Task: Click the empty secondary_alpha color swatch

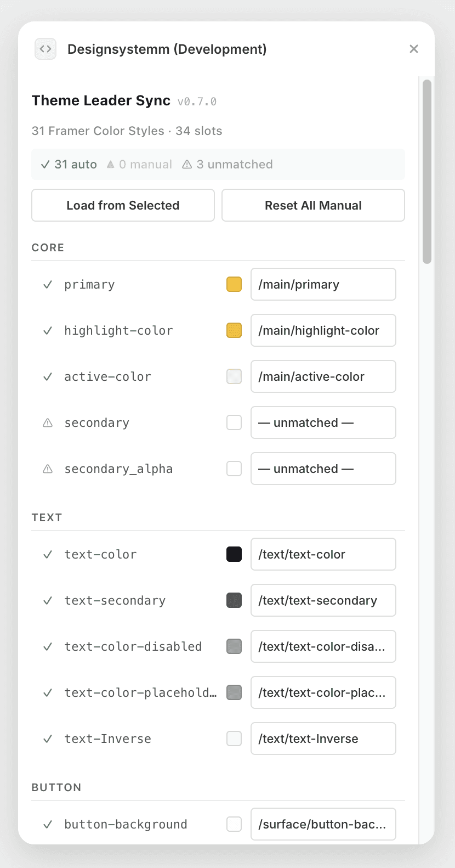Action: coord(234,469)
